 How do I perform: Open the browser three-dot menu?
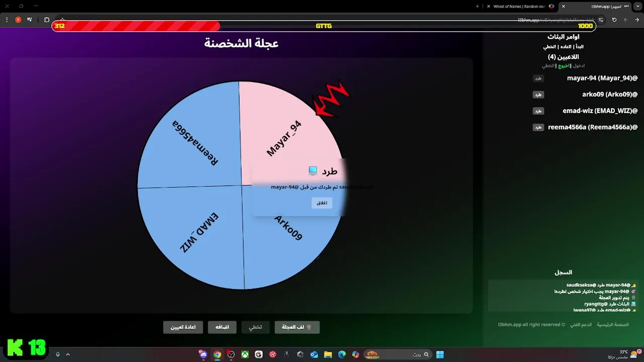coord(7,20)
